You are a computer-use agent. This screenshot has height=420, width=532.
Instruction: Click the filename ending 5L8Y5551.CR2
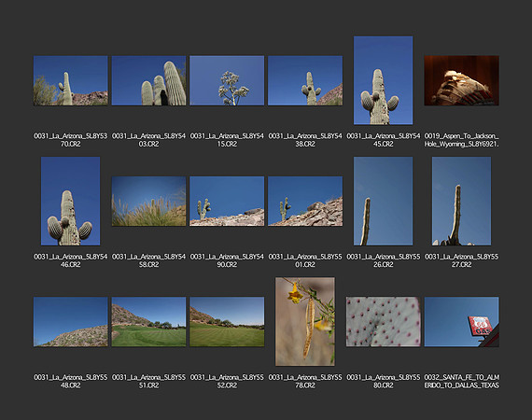[149, 381]
